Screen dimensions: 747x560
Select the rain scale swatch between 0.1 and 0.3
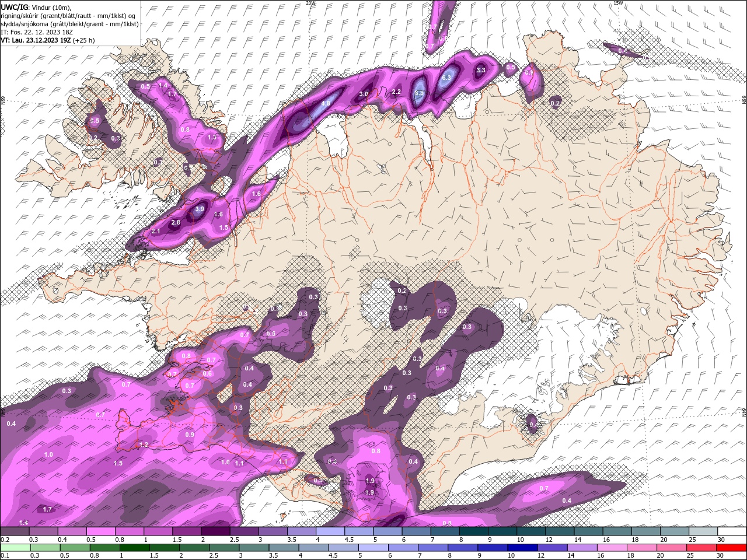[x=15, y=548]
